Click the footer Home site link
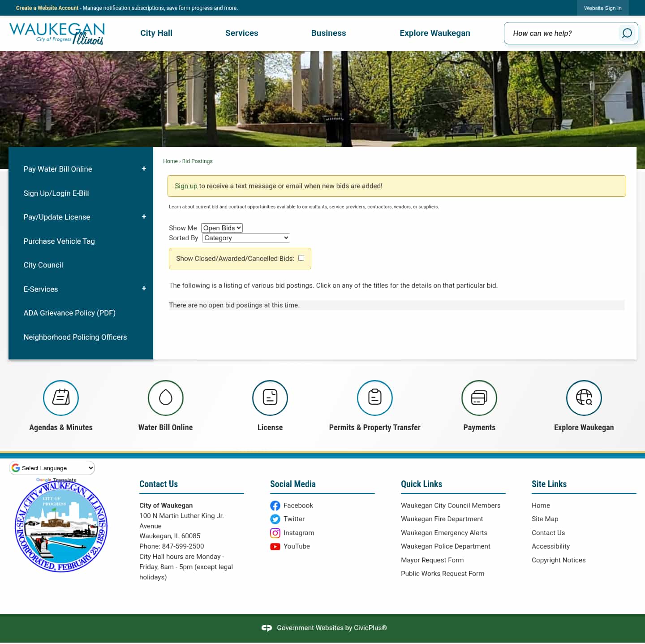This screenshot has height=644, width=645. [x=541, y=506]
